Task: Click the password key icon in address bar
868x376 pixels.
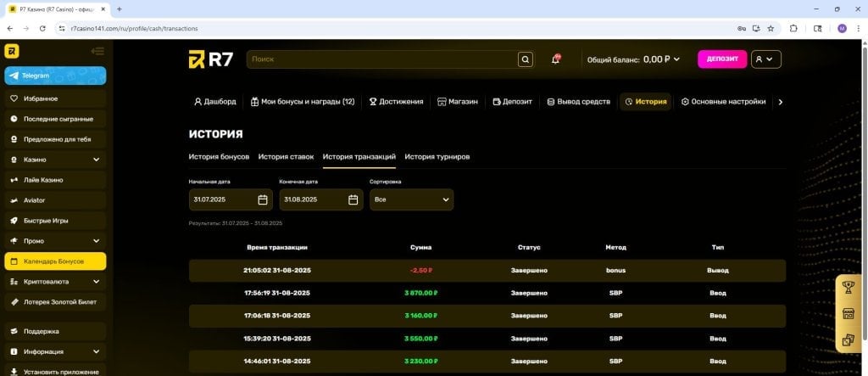Action: coord(742,28)
